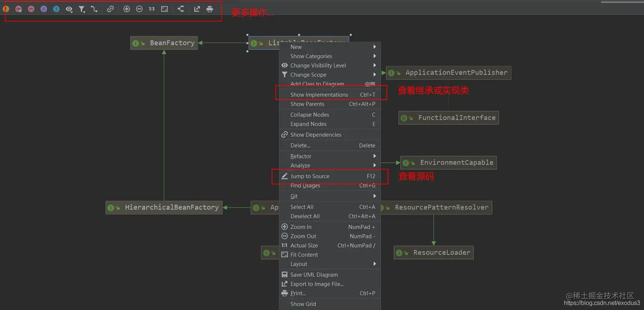Choose Show Dependencies context menu entry

(x=330, y=135)
